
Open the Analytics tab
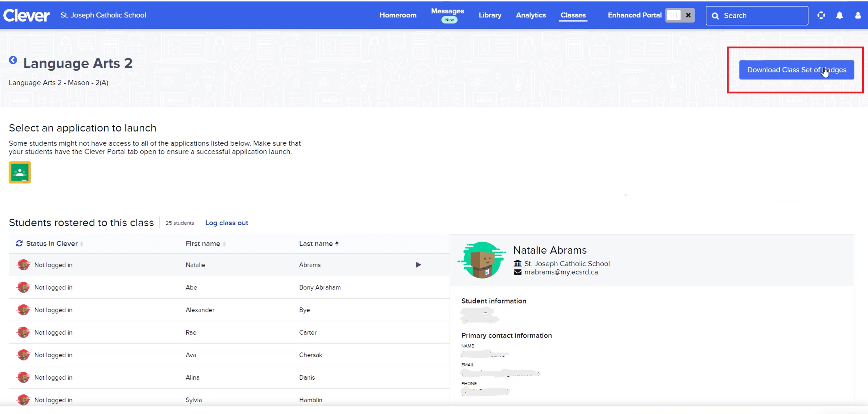pyautogui.click(x=531, y=16)
